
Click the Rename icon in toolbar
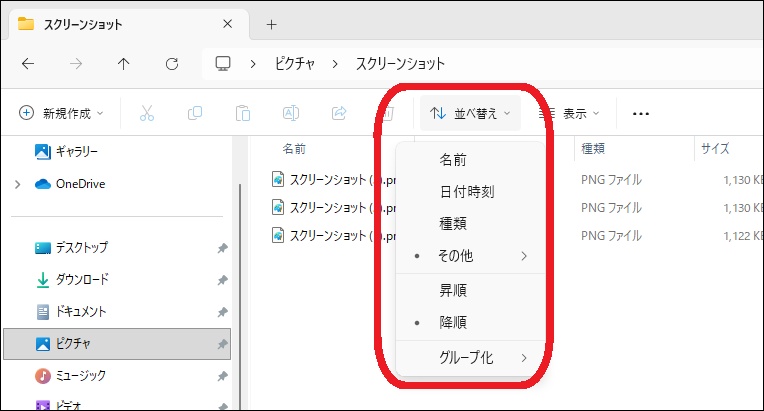pos(291,113)
